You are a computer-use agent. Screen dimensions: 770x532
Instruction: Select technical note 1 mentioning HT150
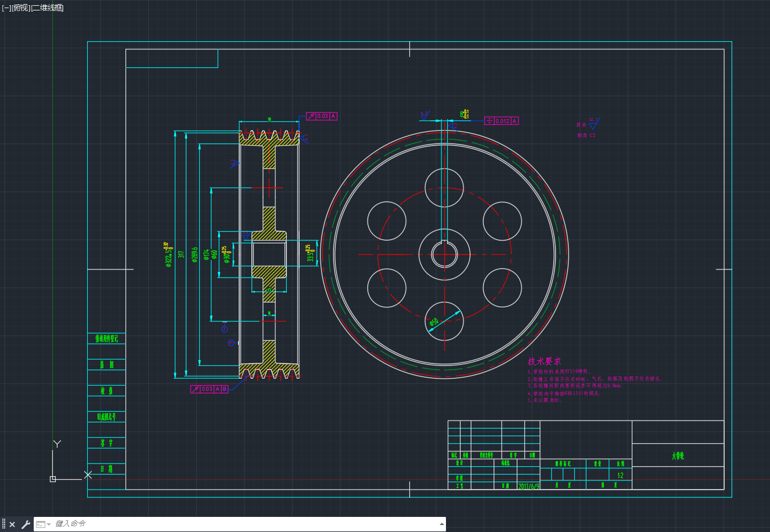[559, 371]
